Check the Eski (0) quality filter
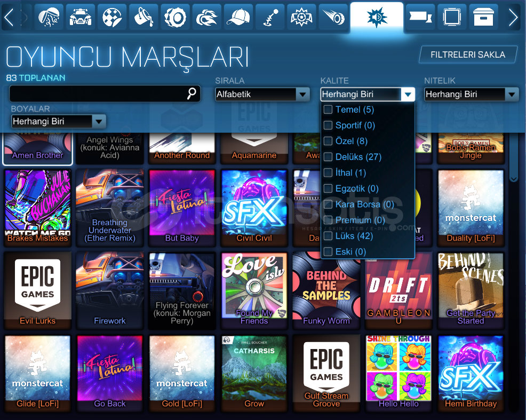This screenshot has width=526, height=420. coord(328,251)
